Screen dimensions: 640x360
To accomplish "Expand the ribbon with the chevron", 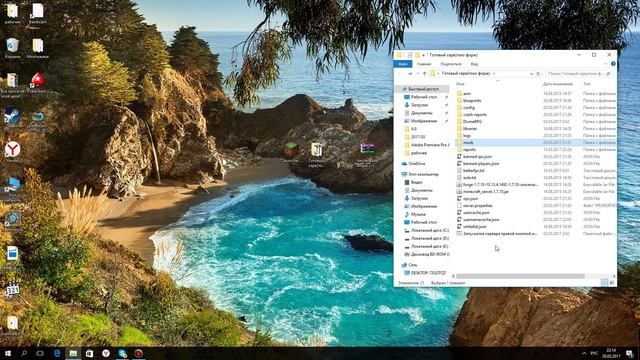I will (606, 64).
